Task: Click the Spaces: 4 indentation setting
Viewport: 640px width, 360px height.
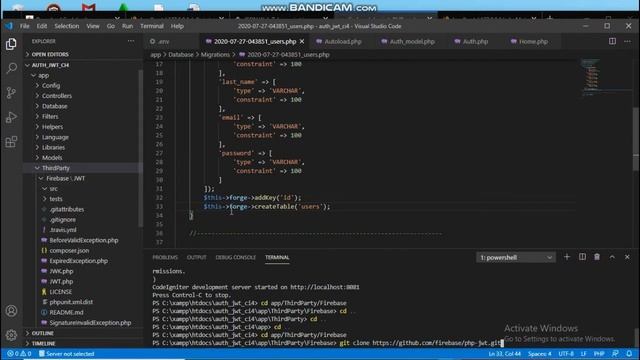Action: click(540, 353)
